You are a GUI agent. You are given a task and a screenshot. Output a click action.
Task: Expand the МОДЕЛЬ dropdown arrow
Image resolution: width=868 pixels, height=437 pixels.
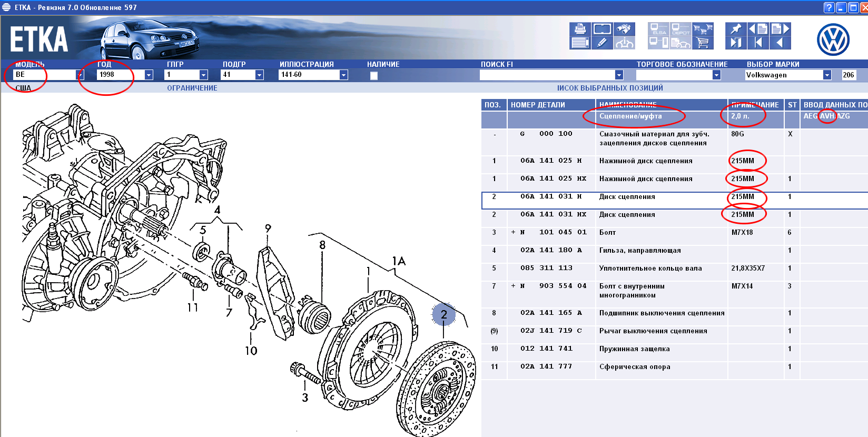80,75
